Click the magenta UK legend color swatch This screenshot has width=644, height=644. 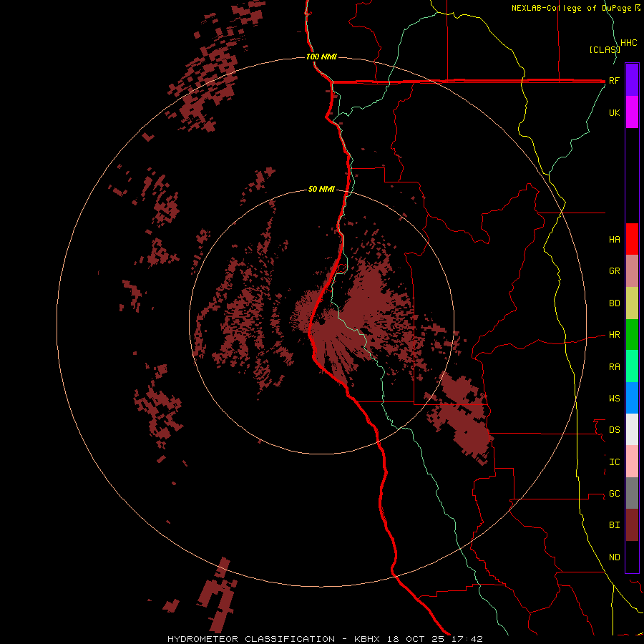click(x=632, y=112)
